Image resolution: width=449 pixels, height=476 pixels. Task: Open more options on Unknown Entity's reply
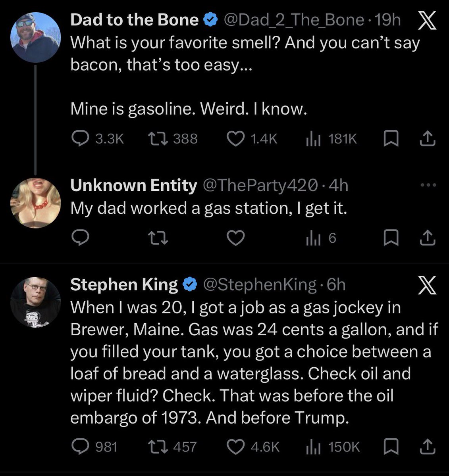429,185
